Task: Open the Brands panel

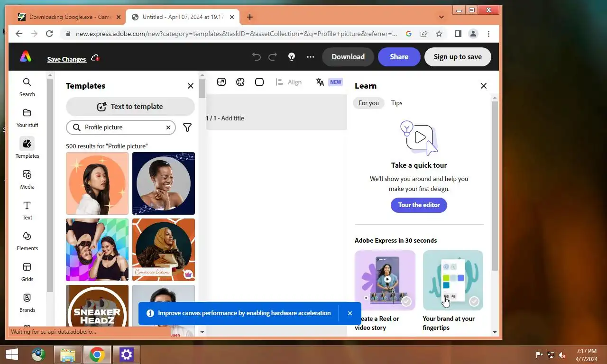Action: pyautogui.click(x=27, y=303)
